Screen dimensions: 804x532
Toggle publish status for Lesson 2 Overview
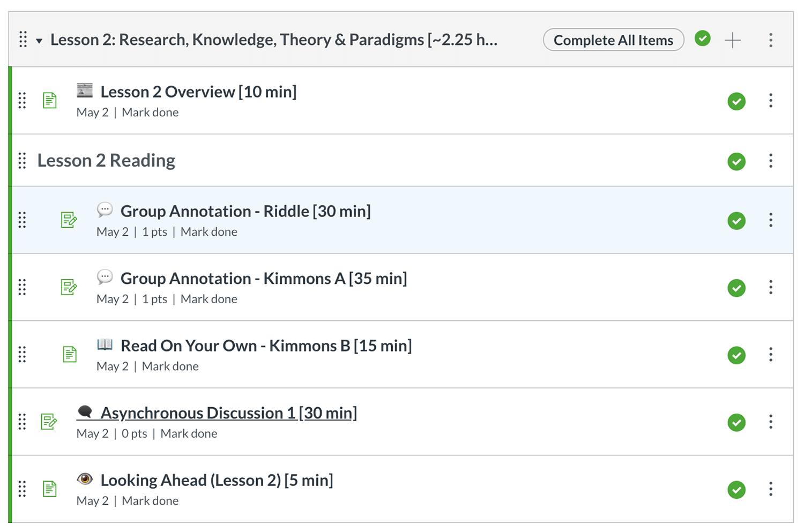[x=736, y=101]
